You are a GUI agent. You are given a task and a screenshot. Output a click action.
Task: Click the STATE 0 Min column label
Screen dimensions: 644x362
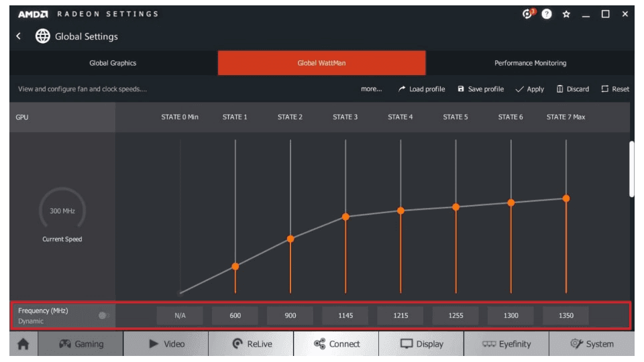pyautogui.click(x=180, y=117)
